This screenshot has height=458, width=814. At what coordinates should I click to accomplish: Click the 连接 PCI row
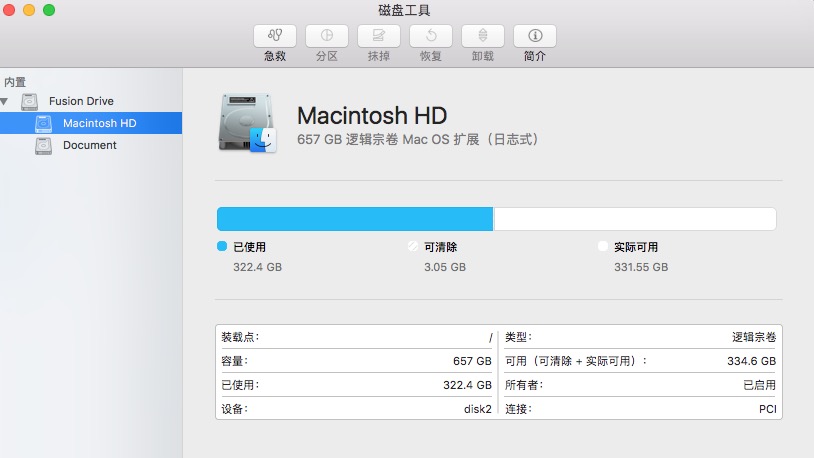pos(641,409)
